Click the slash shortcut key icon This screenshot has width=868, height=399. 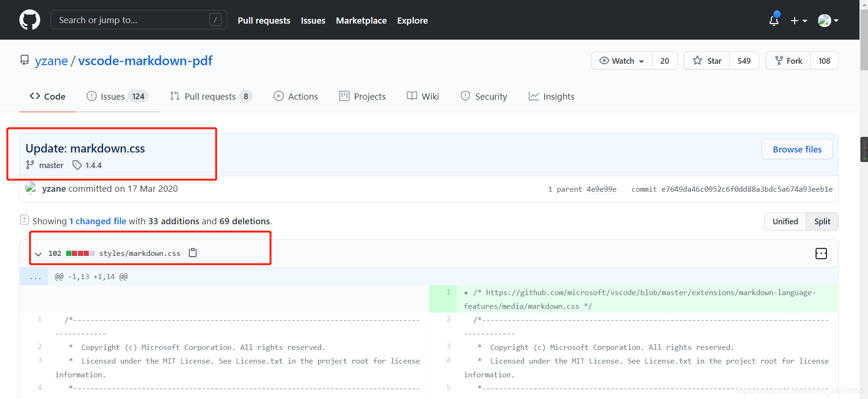tap(215, 20)
